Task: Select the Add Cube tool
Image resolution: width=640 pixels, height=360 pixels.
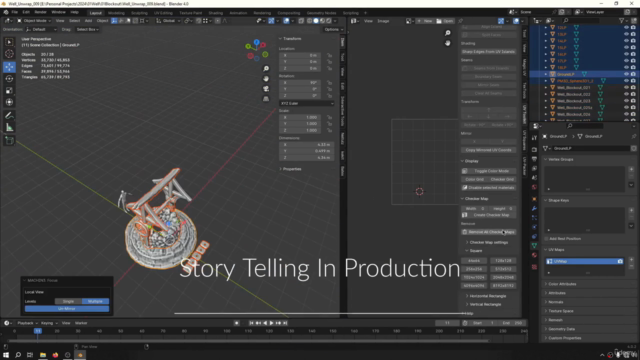Action: (x=9, y=141)
